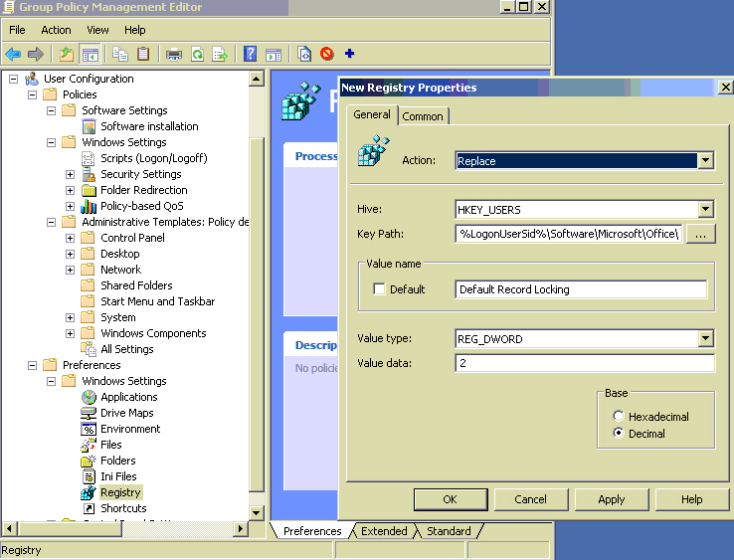Screen dimensions: 734x560
Task: Select the Ini Files tree icon
Action: 89,476
